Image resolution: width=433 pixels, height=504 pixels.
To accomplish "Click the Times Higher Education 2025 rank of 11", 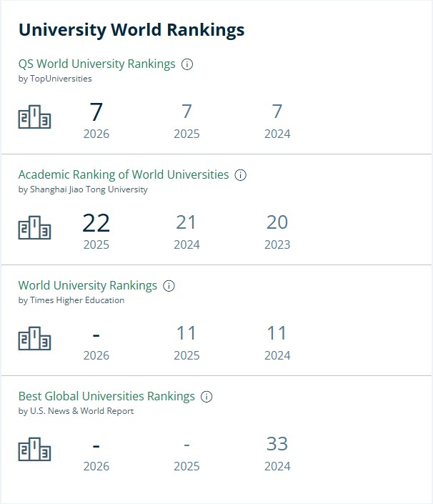I will pyautogui.click(x=186, y=333).
